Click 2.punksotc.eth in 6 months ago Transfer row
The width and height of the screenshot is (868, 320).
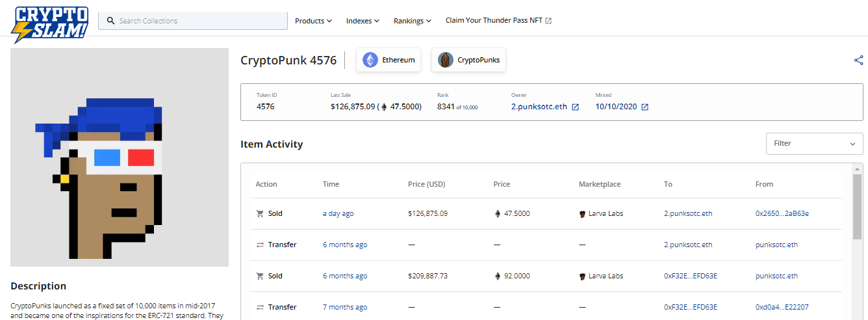[688, 245]
